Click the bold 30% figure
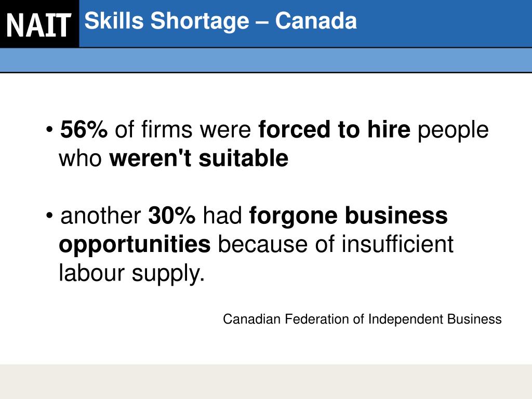The image size is (532, 399). 171,216
